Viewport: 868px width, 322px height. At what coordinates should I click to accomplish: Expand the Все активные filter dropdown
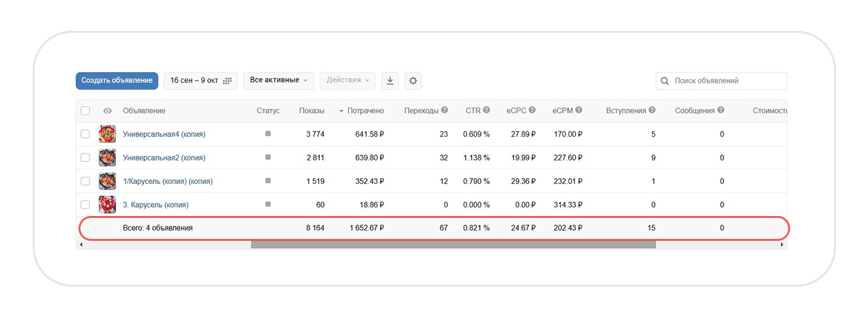pyautogui.click(x=279, y=80)
